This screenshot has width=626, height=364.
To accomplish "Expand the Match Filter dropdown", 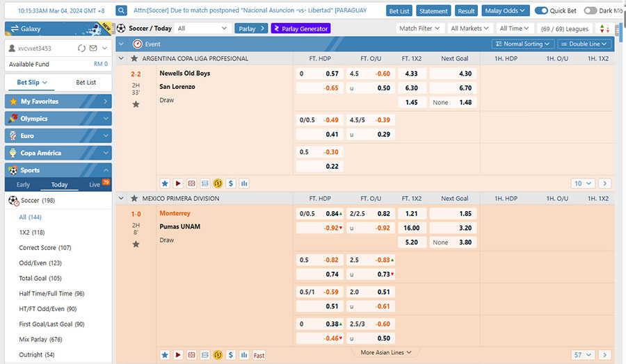I will coord(419,28).
